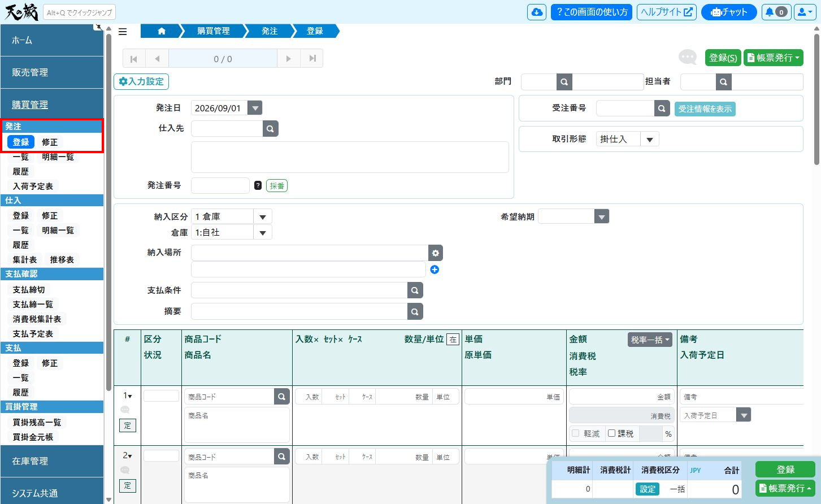
Task: Open 入荷予定表 in sidebar
Action: point(33,186)
